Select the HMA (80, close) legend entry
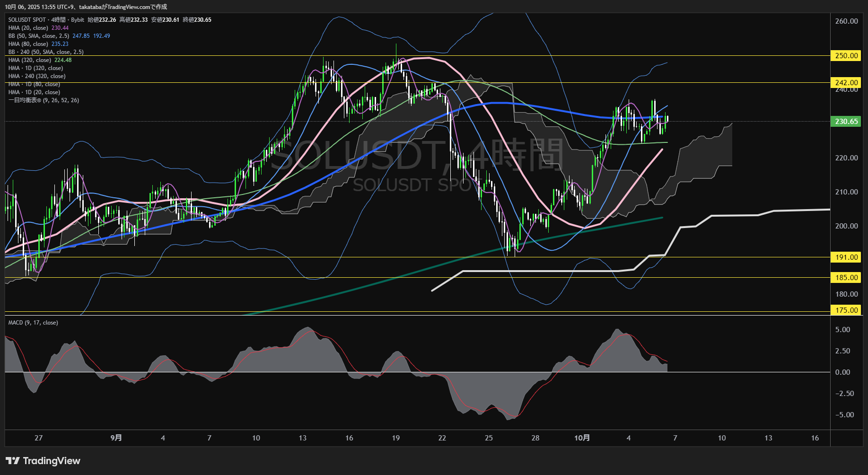 pos(28,44)
